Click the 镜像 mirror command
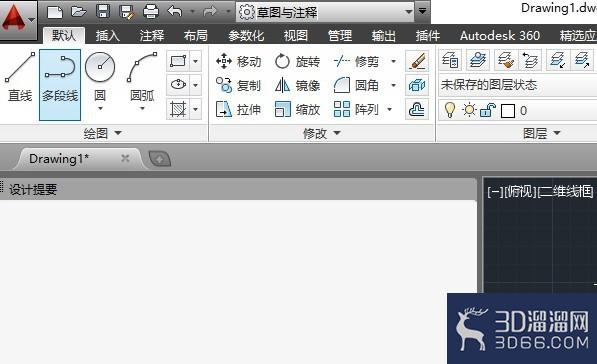The image size is (597, 364). pos(297,85)
